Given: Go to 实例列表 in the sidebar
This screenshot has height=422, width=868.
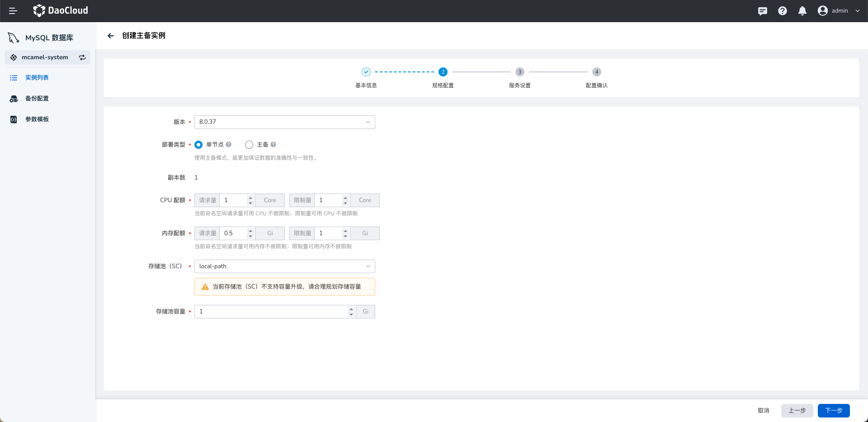Looking at the screenshot, I should (x=37, y=78).
